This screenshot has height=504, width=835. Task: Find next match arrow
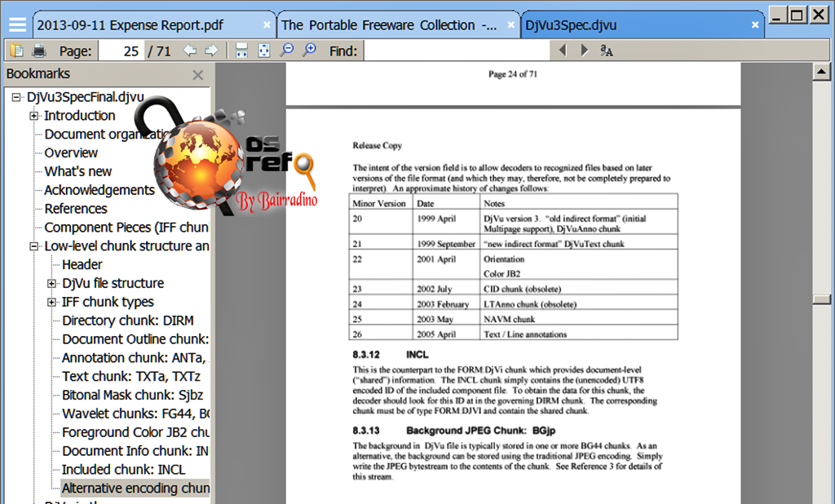coord(585,51)
